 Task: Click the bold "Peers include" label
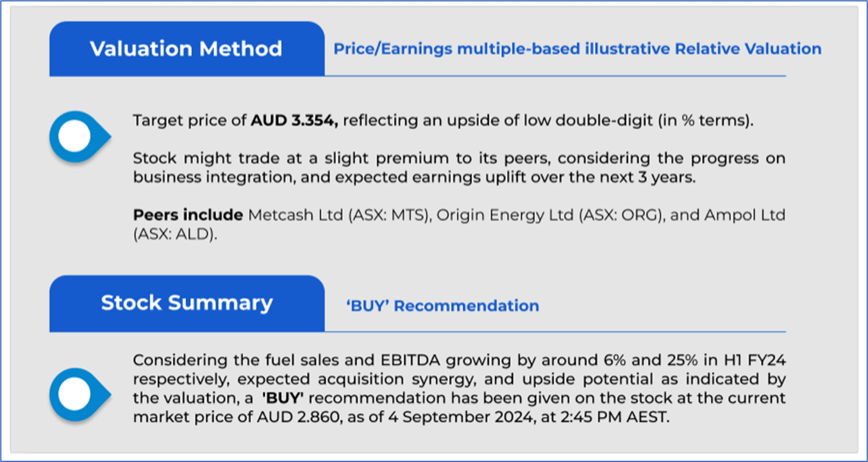pos(188,215)
